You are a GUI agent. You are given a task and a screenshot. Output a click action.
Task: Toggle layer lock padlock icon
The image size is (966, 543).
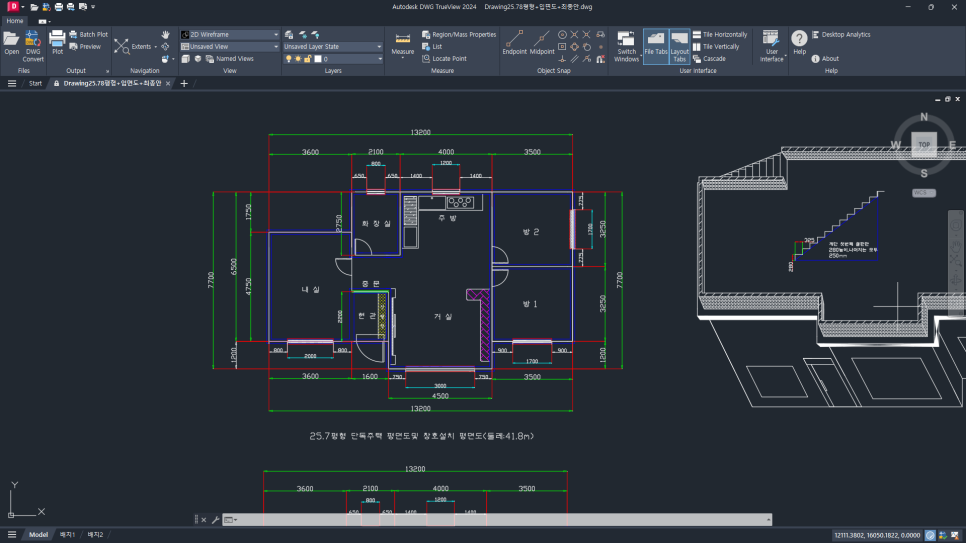(307, 59)
